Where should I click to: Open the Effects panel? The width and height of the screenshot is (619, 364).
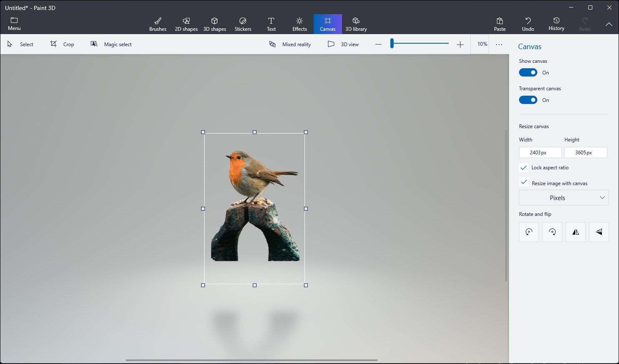(299, 24)
